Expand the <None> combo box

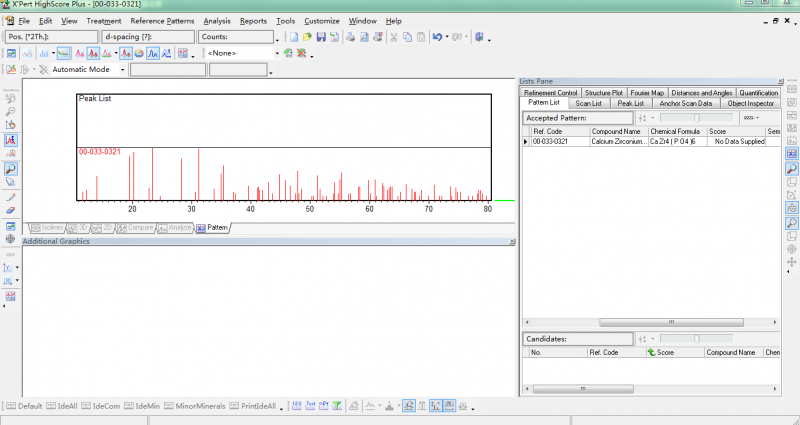276,53
